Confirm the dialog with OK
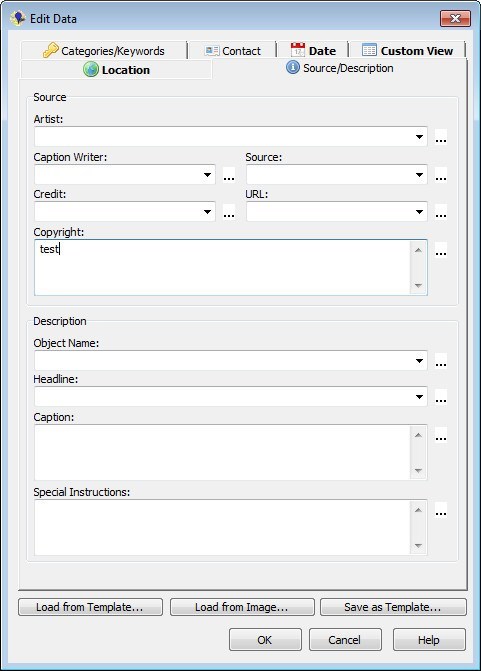This screenshot has width=481, height=671. coord(265,640)
